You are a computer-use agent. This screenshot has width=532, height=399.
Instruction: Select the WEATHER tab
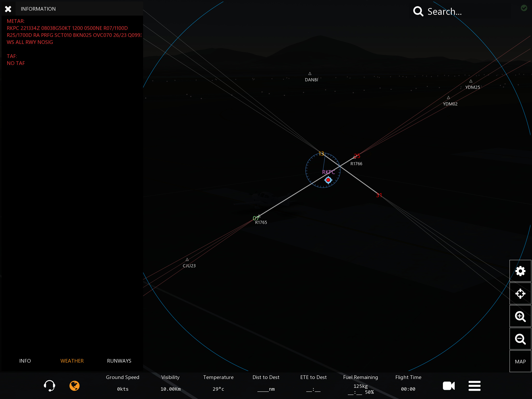pos(72,361)
